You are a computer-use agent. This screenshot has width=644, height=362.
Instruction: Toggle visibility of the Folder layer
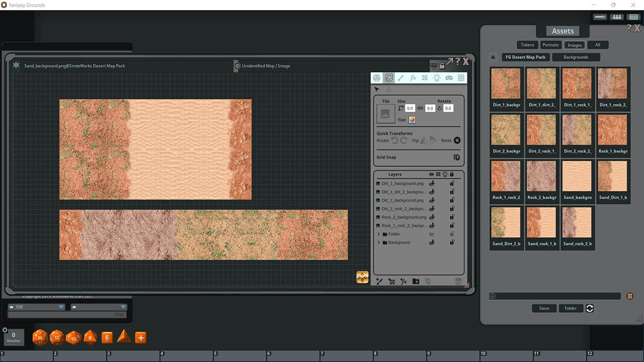point(432,234)
